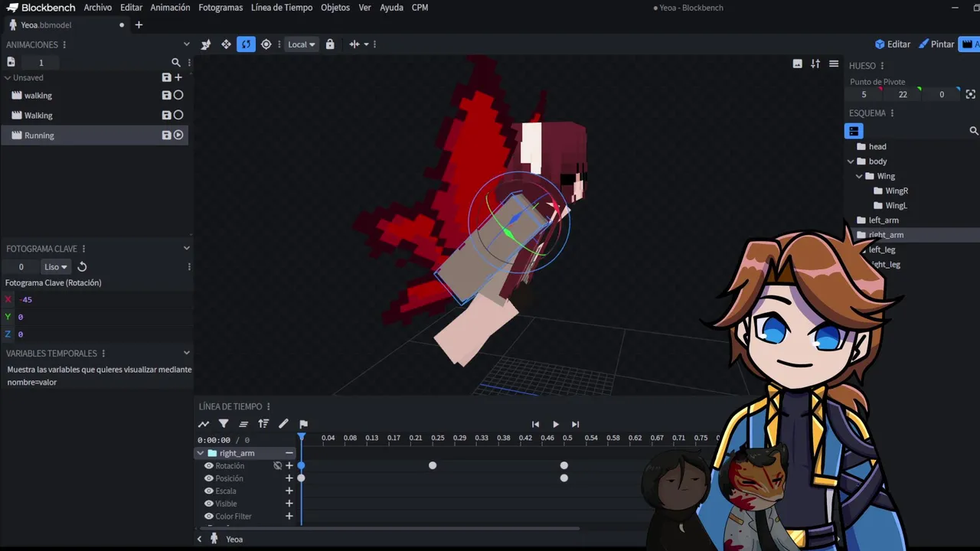Viewport: 980px width, 551px height.
Task: Open a new tab with plus button
Action: click(x=139, y=25)
